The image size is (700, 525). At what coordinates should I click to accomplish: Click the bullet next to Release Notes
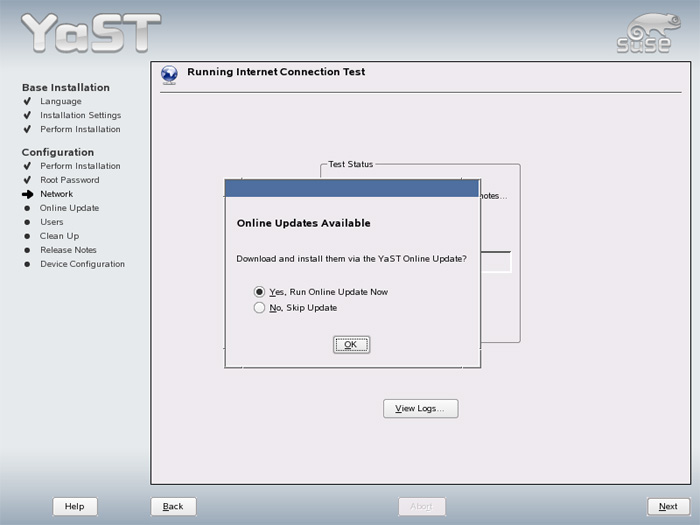pyautogui.click(x=27, y=250)
